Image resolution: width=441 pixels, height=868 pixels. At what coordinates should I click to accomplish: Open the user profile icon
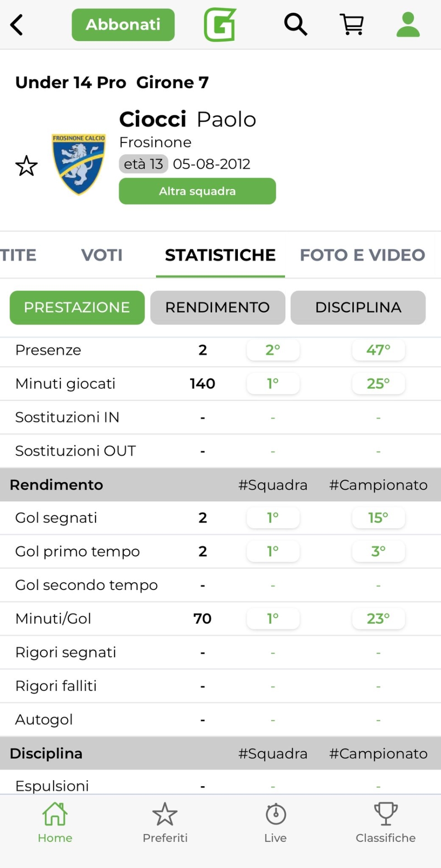(408, 24)
